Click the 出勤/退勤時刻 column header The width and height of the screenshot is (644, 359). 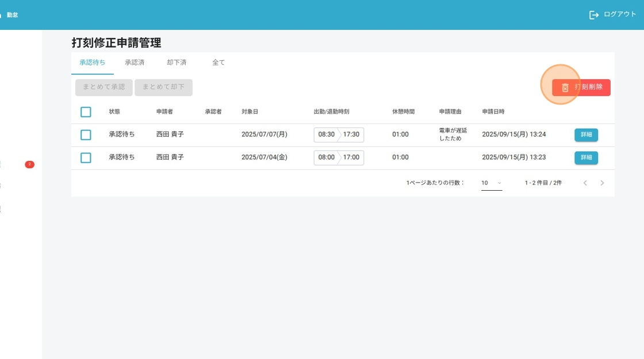(331, 111)
